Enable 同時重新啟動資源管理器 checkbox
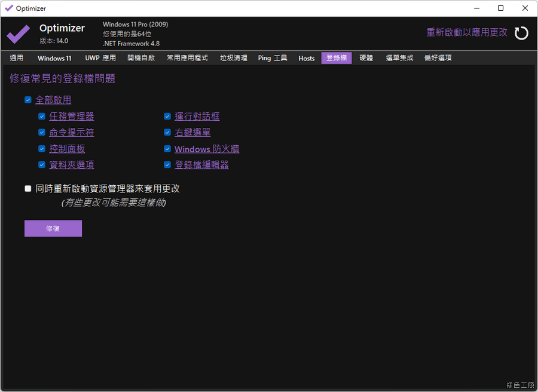This screenshot has width=538, height=392. (x=28, y=189)
